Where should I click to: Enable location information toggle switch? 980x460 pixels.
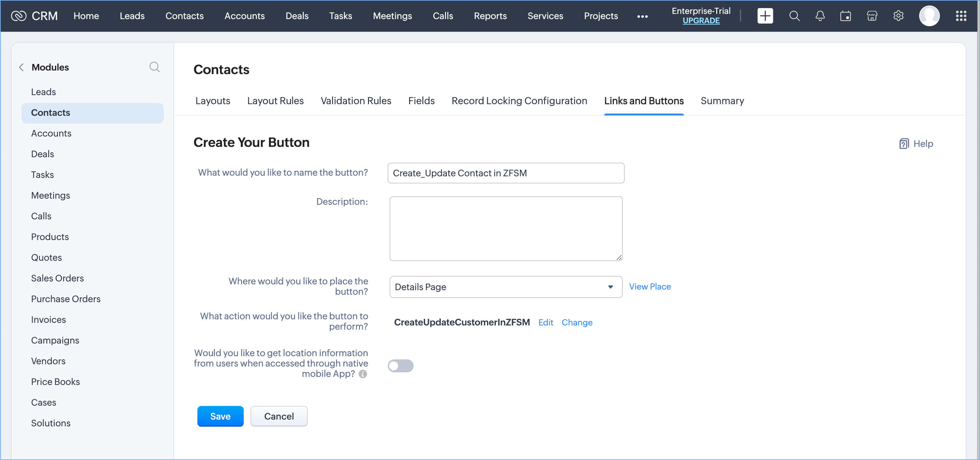pos(400,366)
